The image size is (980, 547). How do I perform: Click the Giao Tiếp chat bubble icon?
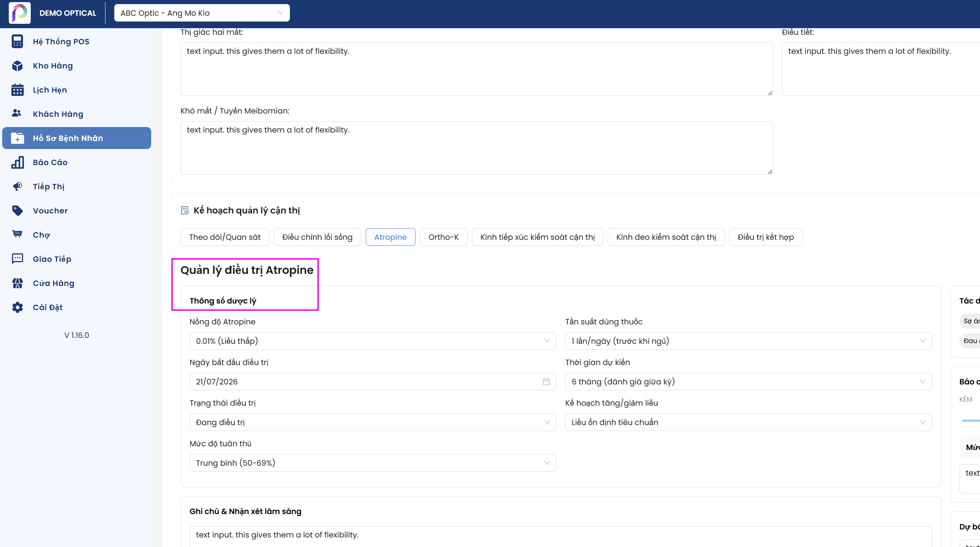pyautogui.click(x=17, y=259)
